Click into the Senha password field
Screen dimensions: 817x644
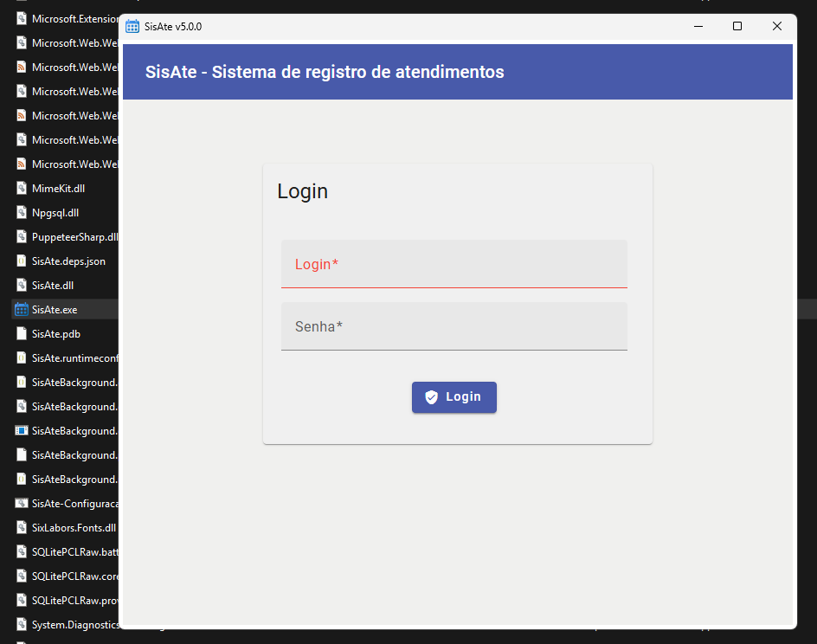(454, 326)
